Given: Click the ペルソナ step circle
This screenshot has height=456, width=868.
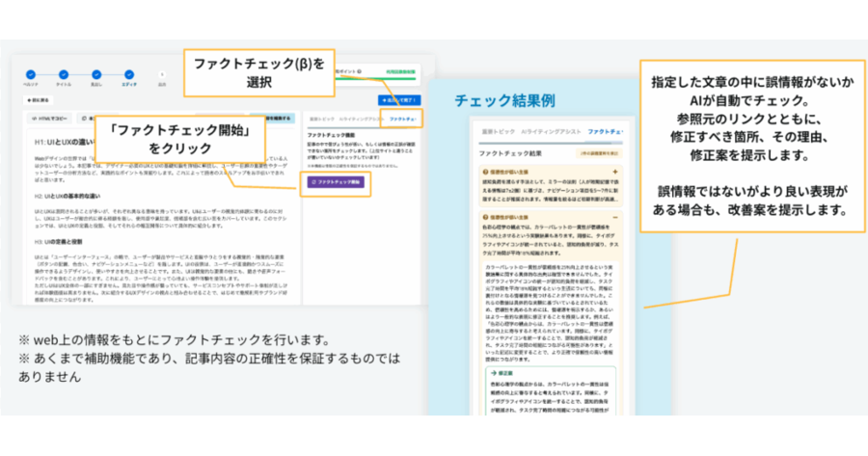Looking at the screenshot, I should click(31, 74).
